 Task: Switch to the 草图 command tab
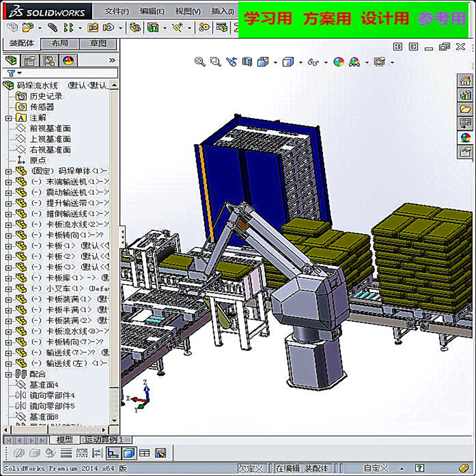pos(98,43)
